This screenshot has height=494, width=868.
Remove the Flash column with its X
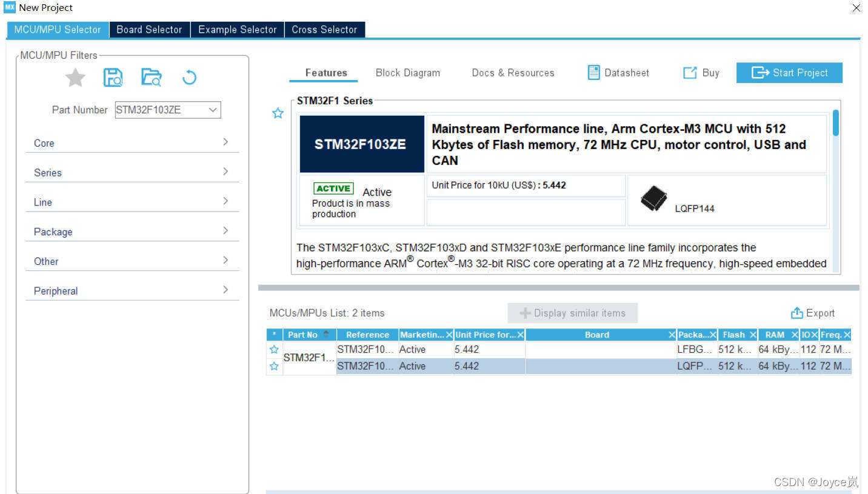click(x=753, y=335)
